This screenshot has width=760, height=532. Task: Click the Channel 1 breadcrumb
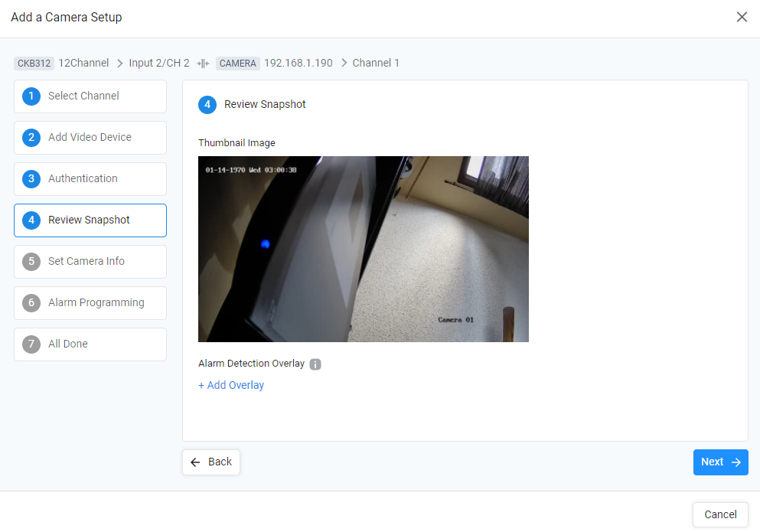pyautogui.click(x=376, y=63)
